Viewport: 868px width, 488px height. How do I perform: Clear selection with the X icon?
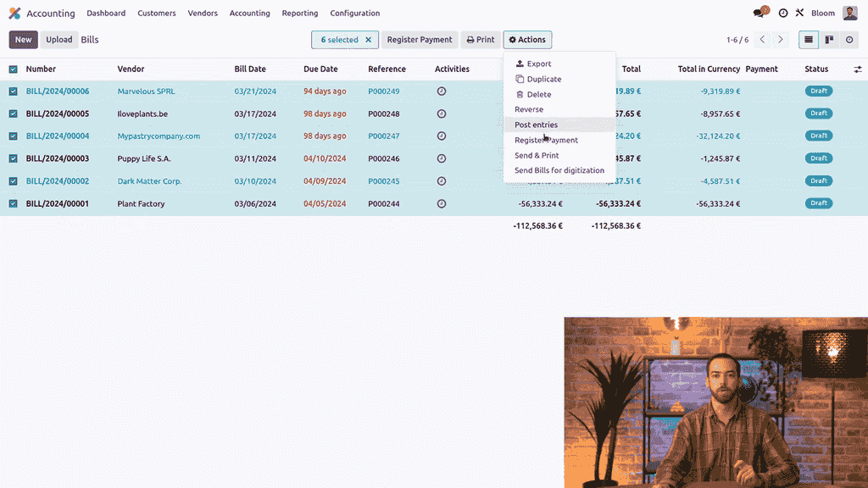coord(368,40)
